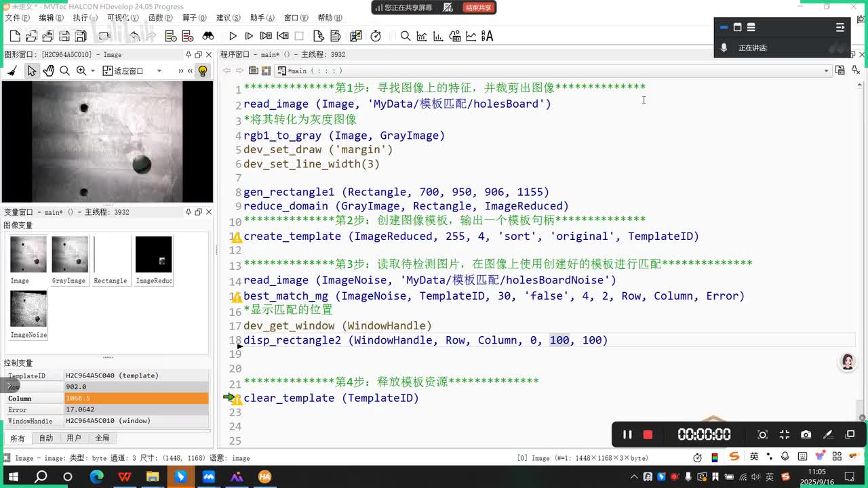Open the 执行 (Execute) menu
The width and height of the screenshot is (868, 488).
[x=85, y=18]
